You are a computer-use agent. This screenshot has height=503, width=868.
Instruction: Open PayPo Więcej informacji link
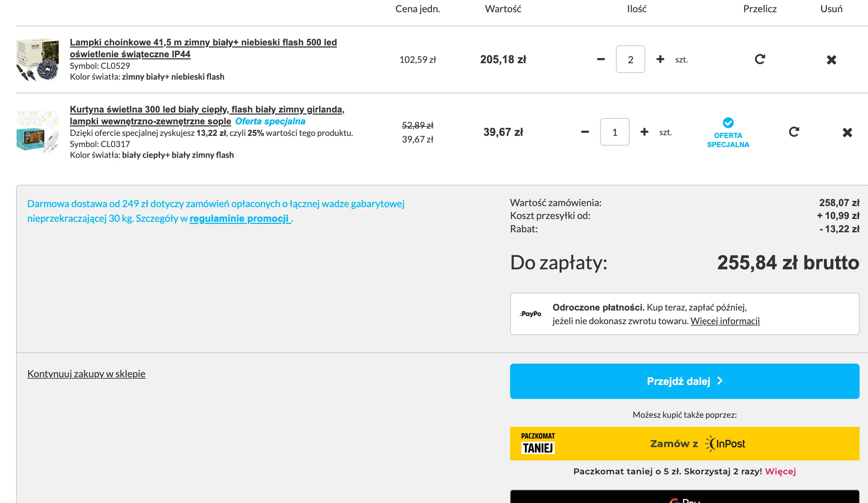pyautogui.click(x=725, y=321)
